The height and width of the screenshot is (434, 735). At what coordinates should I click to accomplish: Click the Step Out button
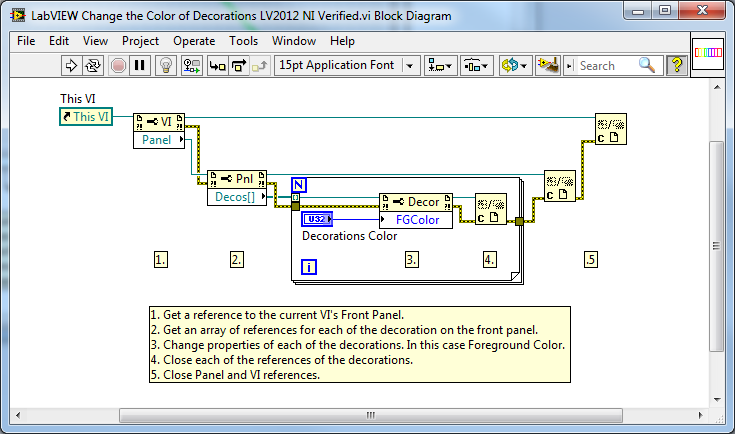pos(260,65)
